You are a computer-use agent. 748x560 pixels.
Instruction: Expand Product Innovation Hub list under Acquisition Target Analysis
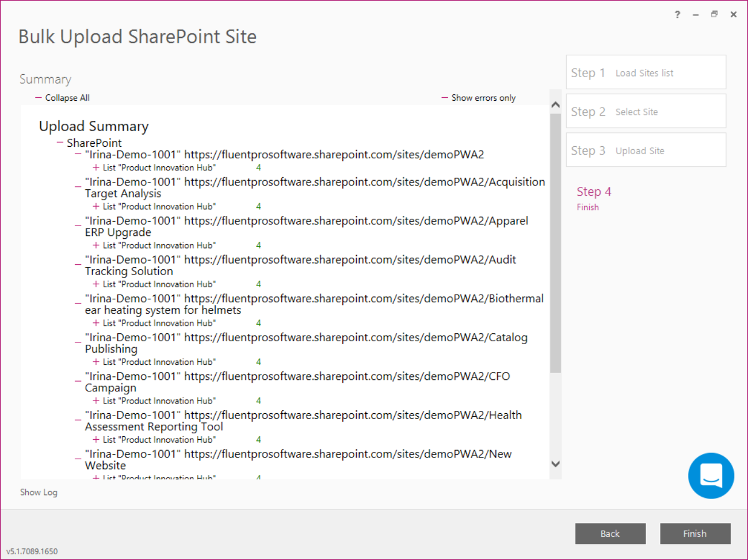[96, 206]
